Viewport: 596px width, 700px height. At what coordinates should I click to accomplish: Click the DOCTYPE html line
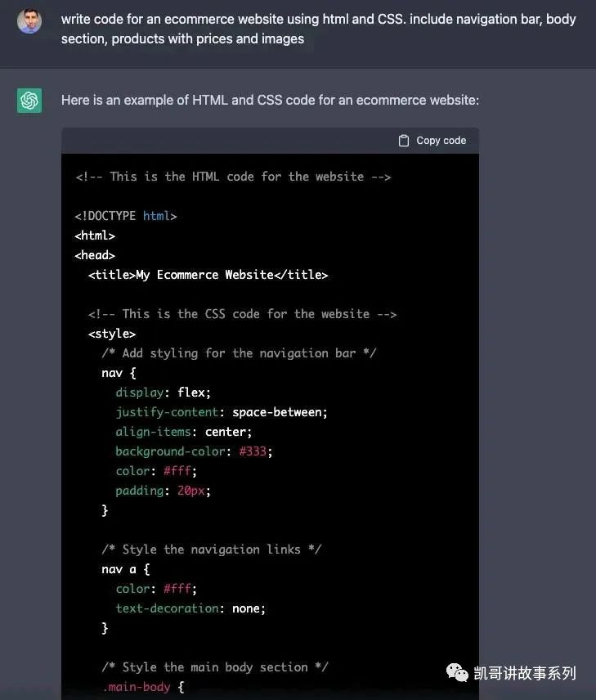126,216
